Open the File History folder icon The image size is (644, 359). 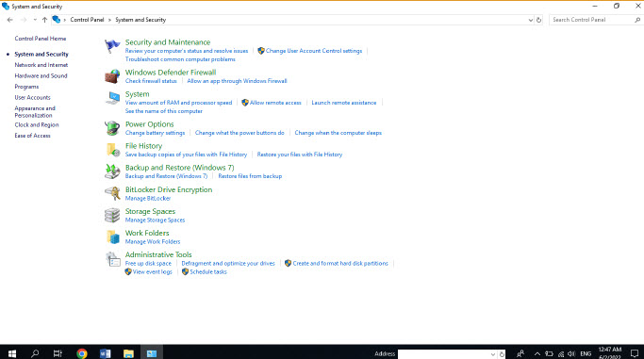[x=112, y=150]
